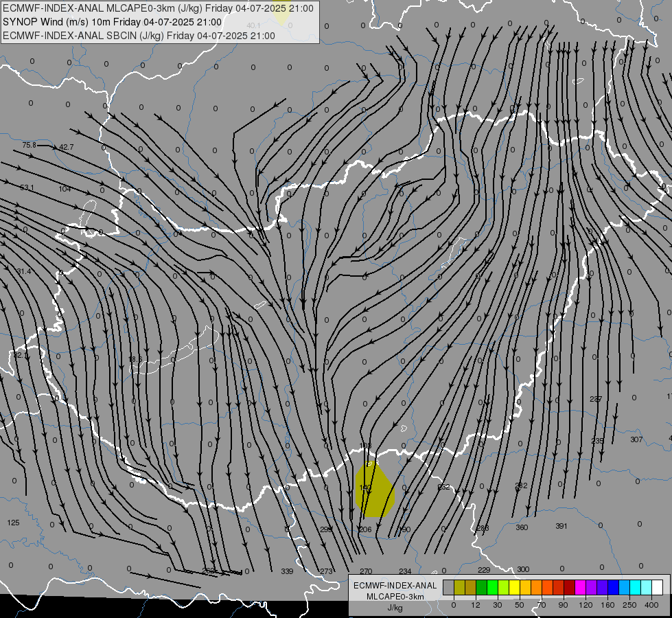Click the 339 value near bottom
The height and width of the screenshot is (618, 672).
coord(287,571)
